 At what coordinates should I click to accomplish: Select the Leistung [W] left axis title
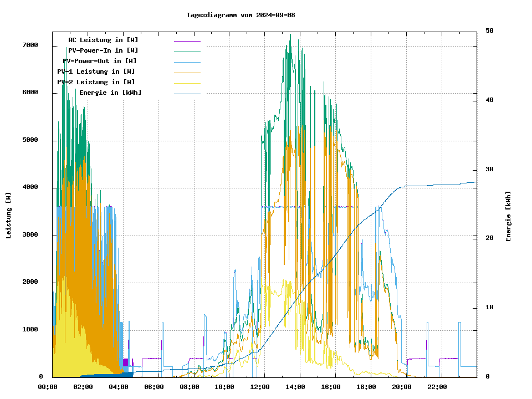[9, 216]
